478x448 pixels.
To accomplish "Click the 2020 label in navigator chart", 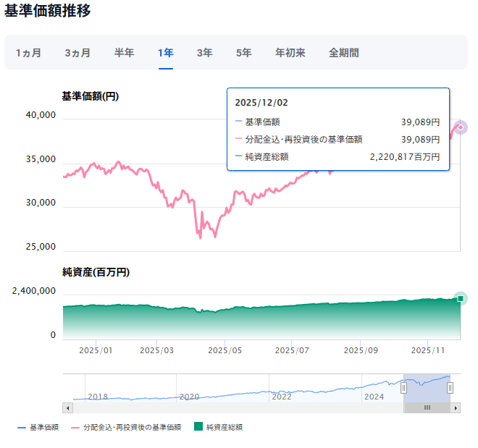I will [189, 397].
